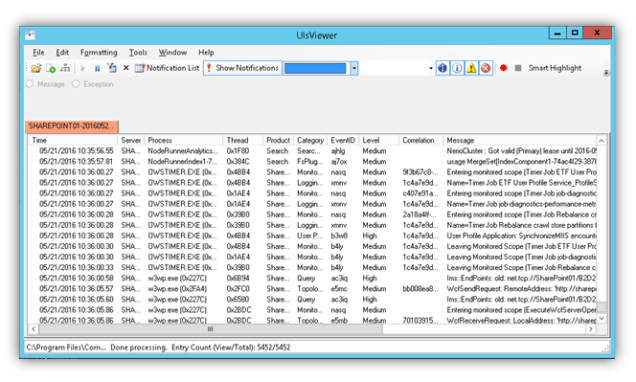The image size is (636, 382).
Task: Sort by the Category column header
Action: coord(310,140)
